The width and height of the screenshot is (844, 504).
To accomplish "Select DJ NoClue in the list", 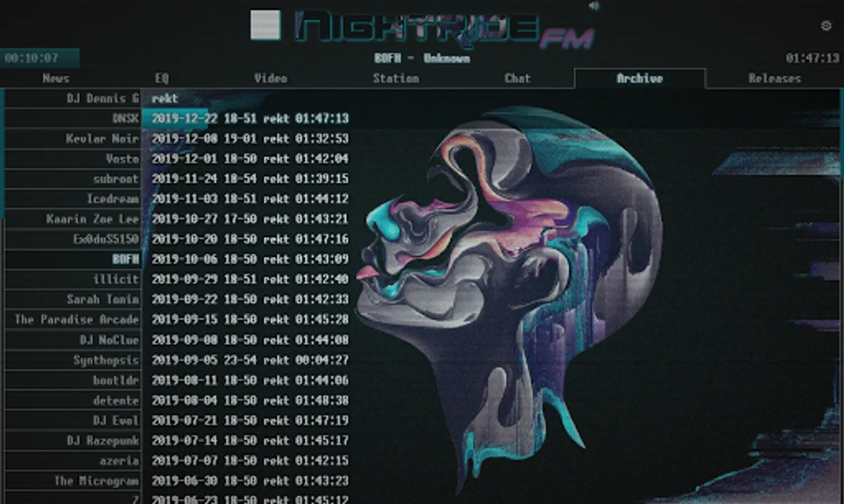I will (x=73, y=340).
